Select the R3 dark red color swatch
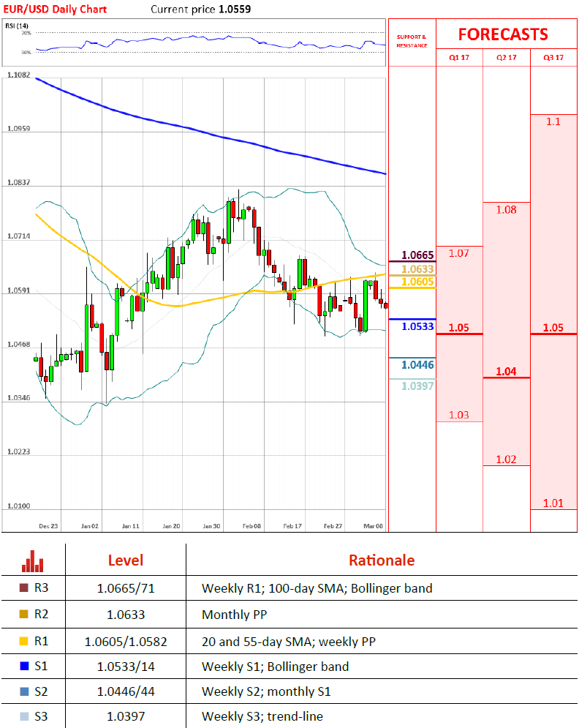 coord(23,588)
